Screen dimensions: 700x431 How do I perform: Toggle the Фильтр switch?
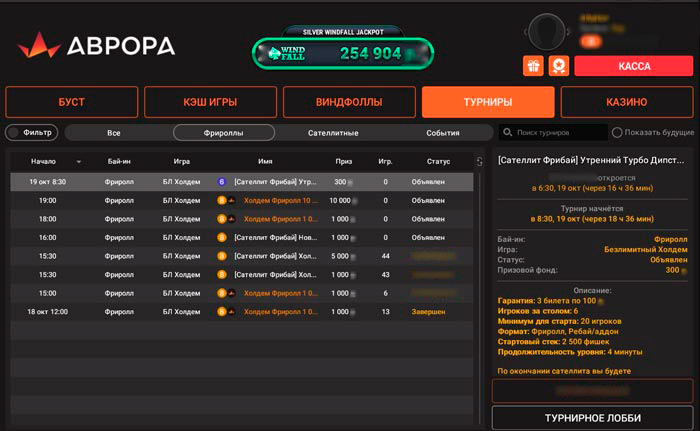tap(31, 133)
